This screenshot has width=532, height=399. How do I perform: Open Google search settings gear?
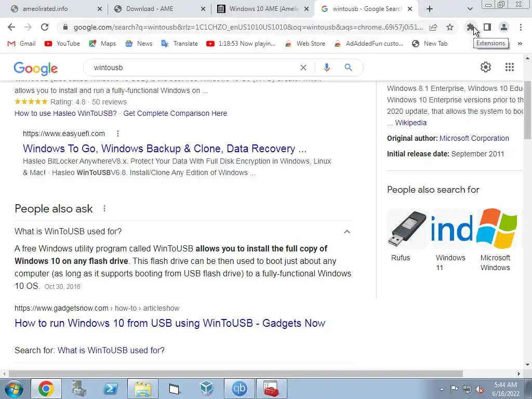[486, 67]
